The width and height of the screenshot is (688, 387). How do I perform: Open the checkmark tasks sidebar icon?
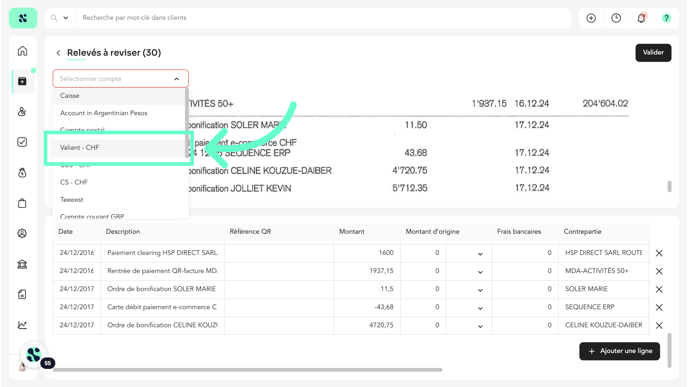22,142
